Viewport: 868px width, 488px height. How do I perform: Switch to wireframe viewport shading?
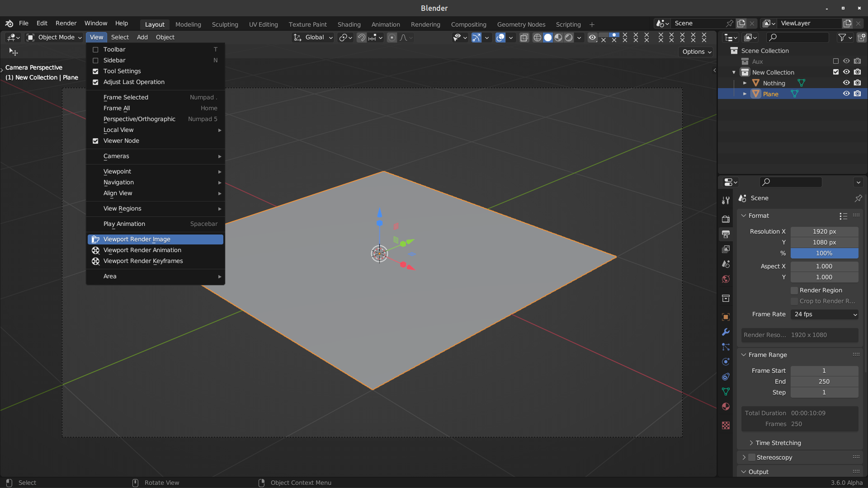pos(537,38)
